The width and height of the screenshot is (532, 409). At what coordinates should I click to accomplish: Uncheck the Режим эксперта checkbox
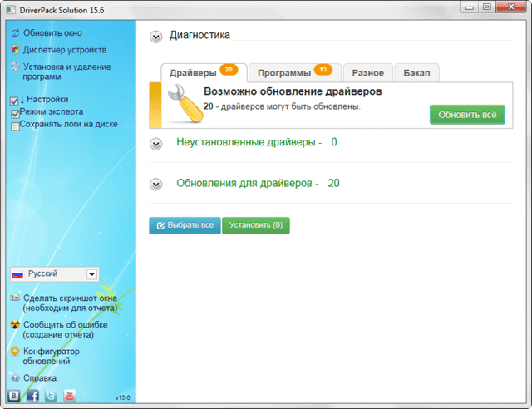(x=15, y=113)
